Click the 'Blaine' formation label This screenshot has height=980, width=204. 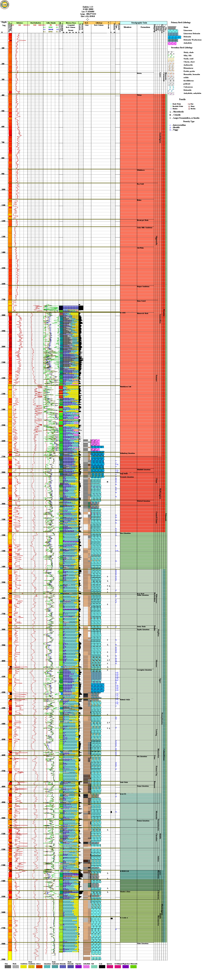tap(139, 200)
